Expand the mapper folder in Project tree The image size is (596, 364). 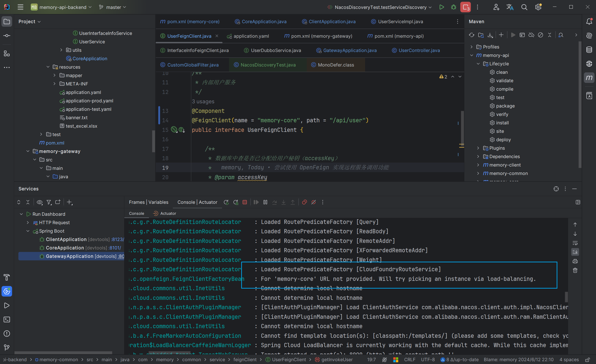54,75
